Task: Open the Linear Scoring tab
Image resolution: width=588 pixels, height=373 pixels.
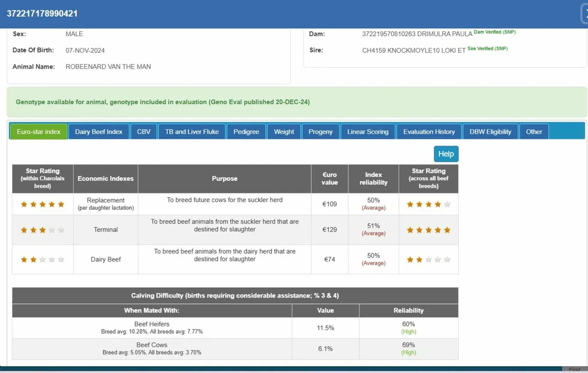Action: point(368,132)
